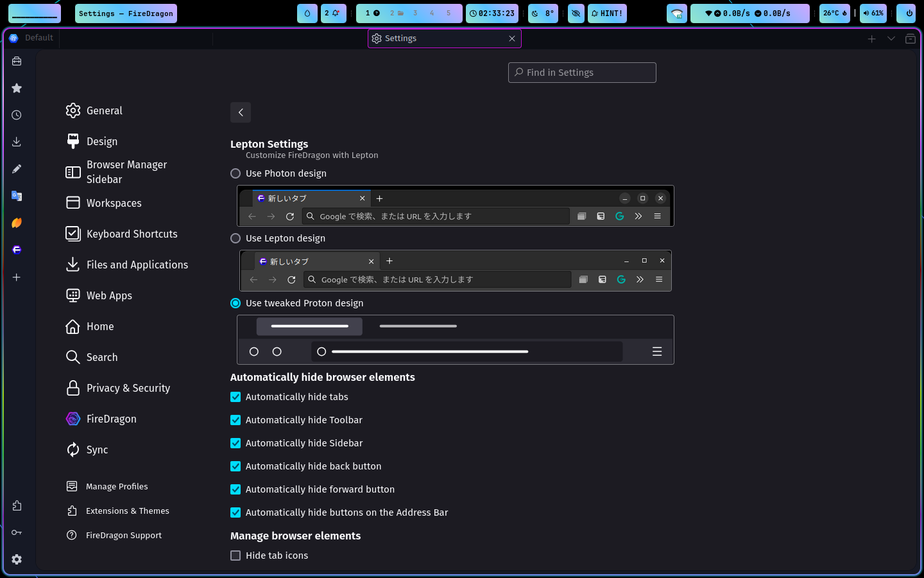Open the FireDragon icon in the sidebar

(16, 250)
